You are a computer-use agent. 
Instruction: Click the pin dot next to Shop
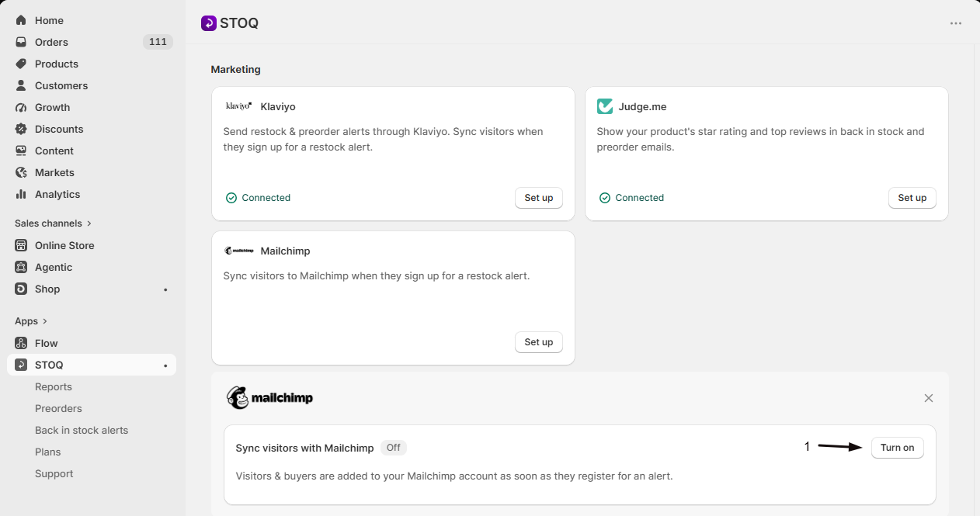[165, 289]
